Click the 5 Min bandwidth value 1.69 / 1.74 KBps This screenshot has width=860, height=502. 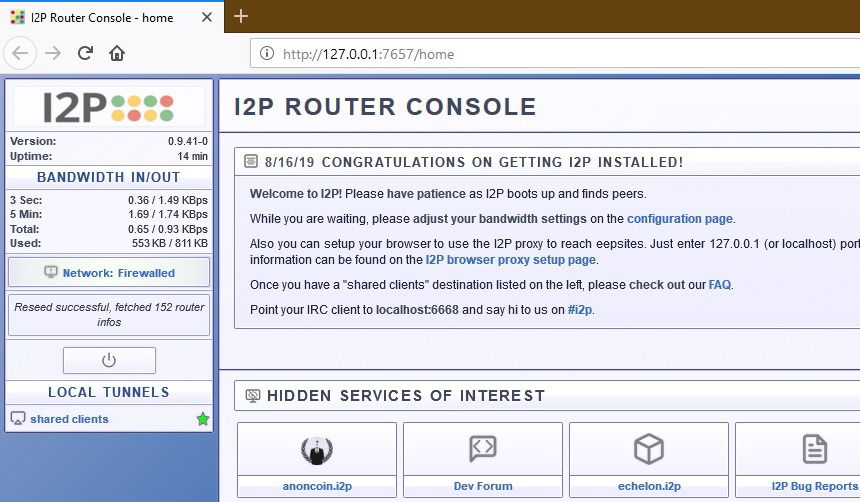pos(168,215)
